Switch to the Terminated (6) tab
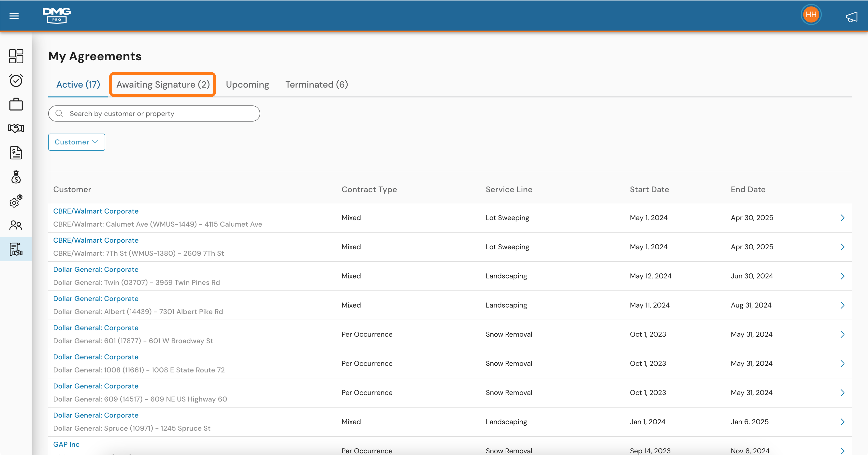 [x=317, y=85]
